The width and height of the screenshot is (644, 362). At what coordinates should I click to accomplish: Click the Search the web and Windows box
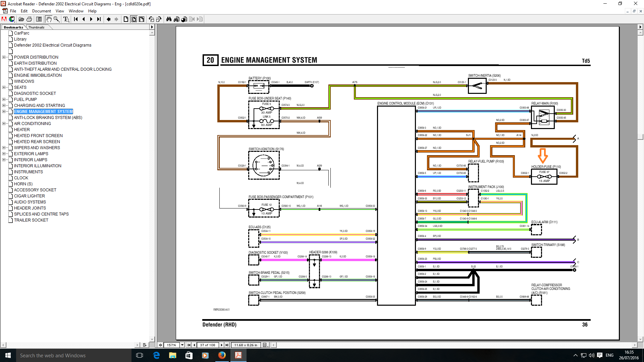[74, 355]
